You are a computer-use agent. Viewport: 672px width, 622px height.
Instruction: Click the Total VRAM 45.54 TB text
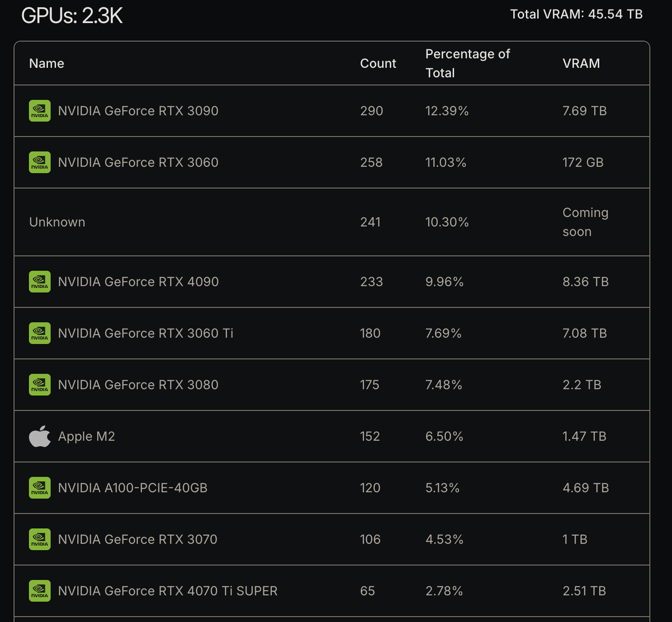coord(576,14)
